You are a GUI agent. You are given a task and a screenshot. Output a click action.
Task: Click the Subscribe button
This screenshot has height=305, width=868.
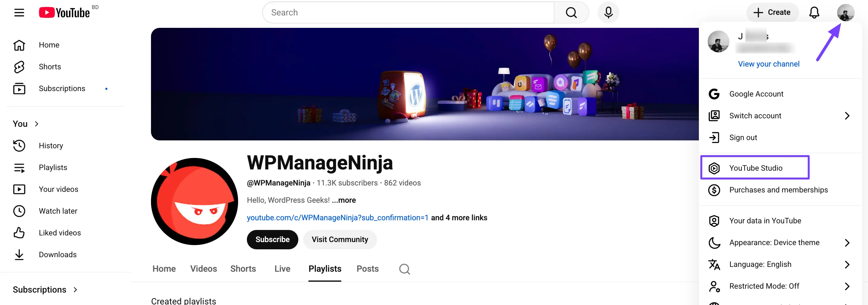pyautogui.click(x=272, y=239)
